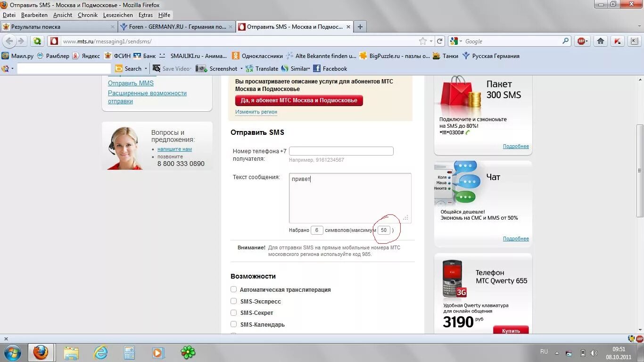
Task: Run Google search with magnifier icon
Action: 566,41
